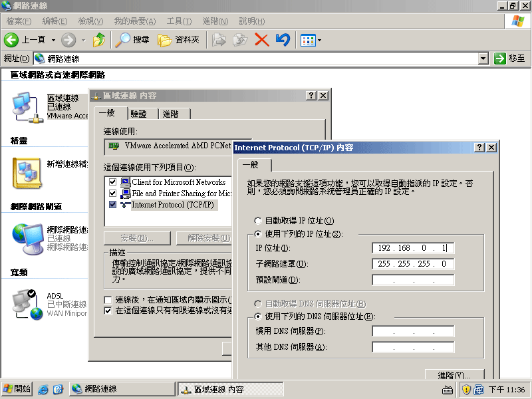
Task: Click the 子網路遮罩 input field
Action: click(x=413, y=263)
